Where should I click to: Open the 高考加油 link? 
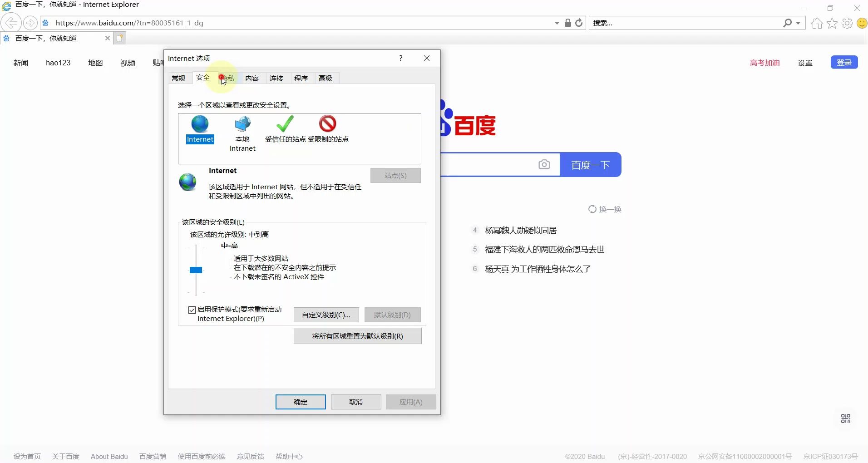(x=764, y=63)
